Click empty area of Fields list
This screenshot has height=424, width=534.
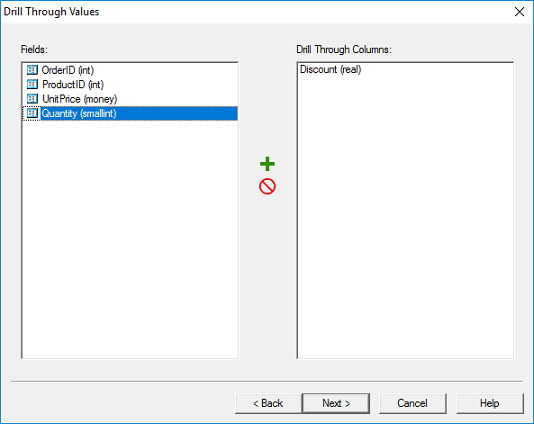pyautogui.click(x=130, y=238)
